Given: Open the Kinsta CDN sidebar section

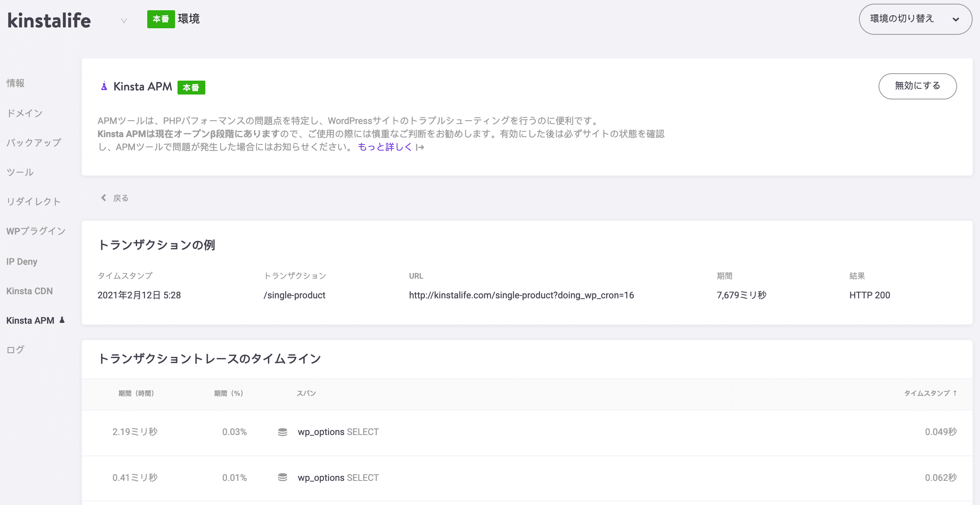Looking at the screenshot, I should click(29, 291).
